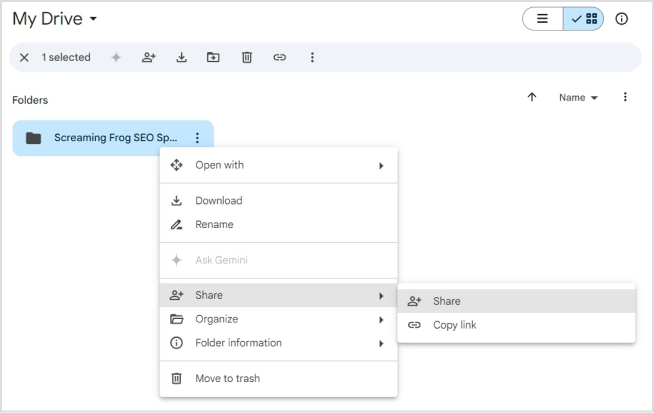Choose Rename in context menu
Image resolution: width=654 pixels, height=413 pixels.
point(278,224)
